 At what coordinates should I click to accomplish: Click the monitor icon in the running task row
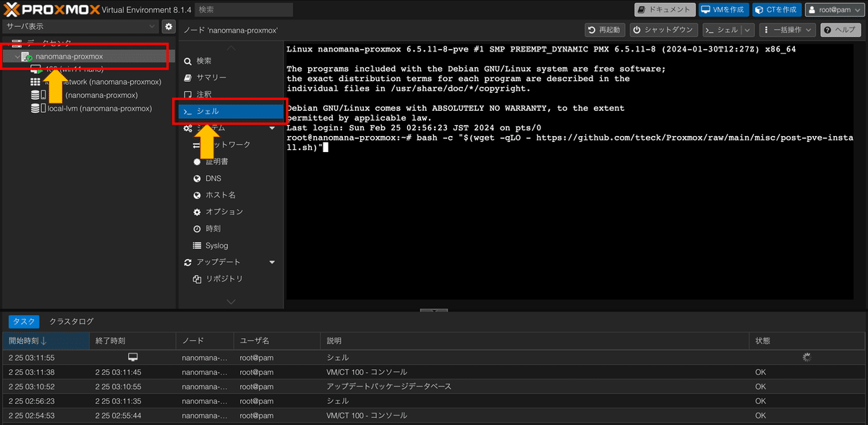click(132, 357)
